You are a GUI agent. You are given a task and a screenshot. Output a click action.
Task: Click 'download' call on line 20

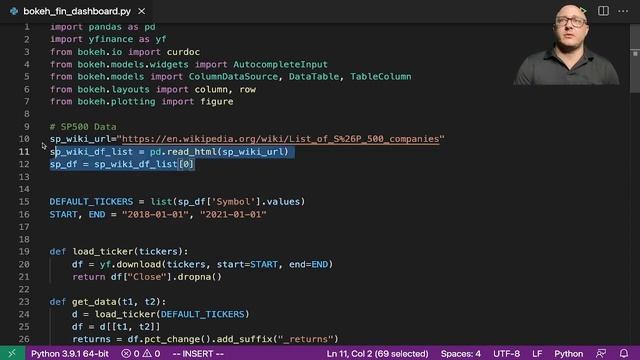(x=139, y=264)
